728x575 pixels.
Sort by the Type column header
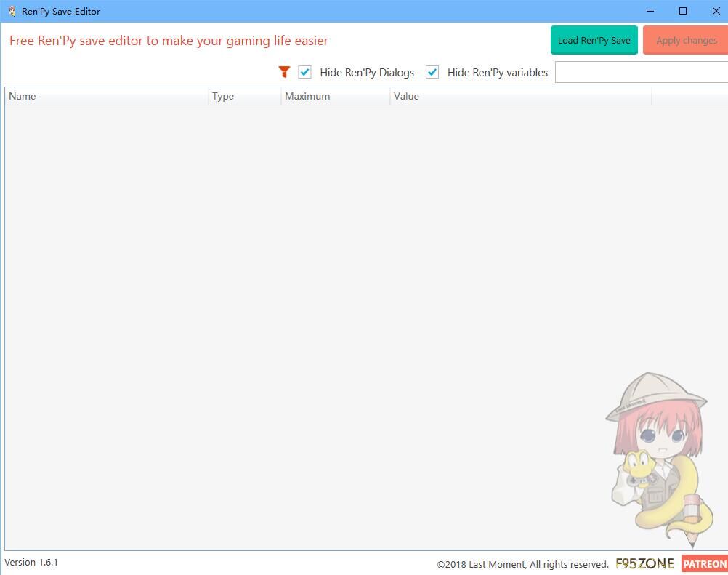coord(244,96)
